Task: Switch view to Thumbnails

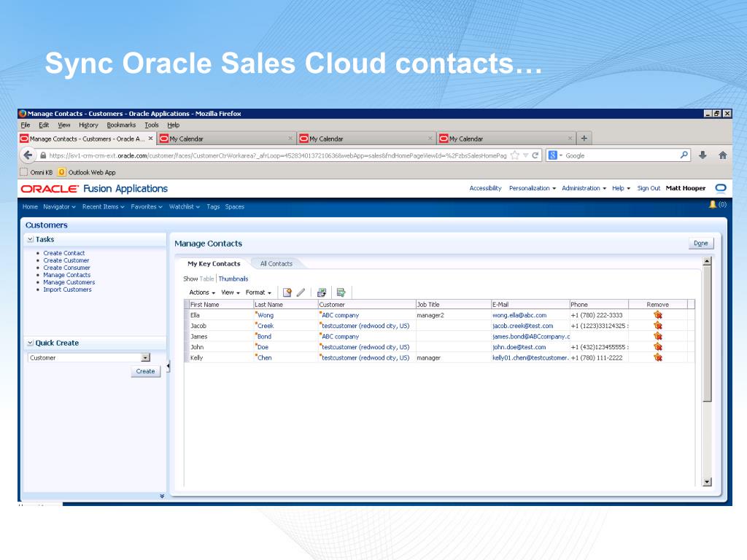Action: (233, 279)
